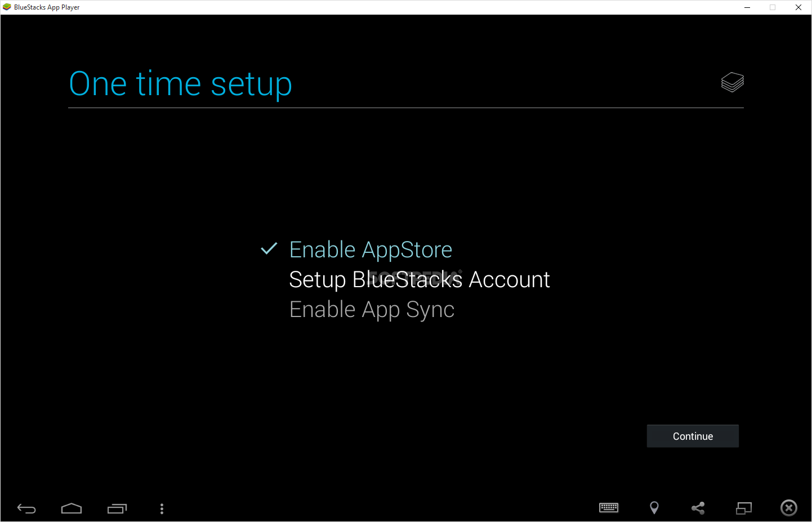This screenshot has width=812, height=522.
Task: Select the Enable AppStore step text
Action: click(371, 250)
